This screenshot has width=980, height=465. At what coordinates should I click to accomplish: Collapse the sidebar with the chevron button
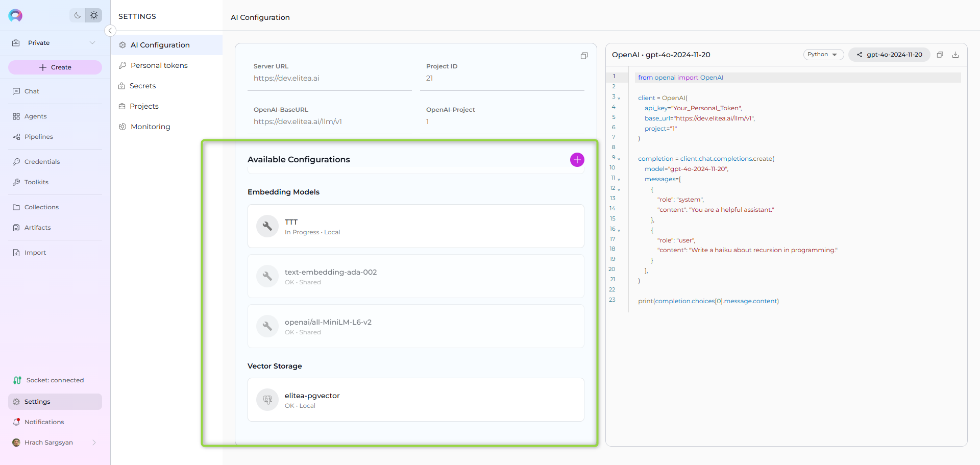110,31
